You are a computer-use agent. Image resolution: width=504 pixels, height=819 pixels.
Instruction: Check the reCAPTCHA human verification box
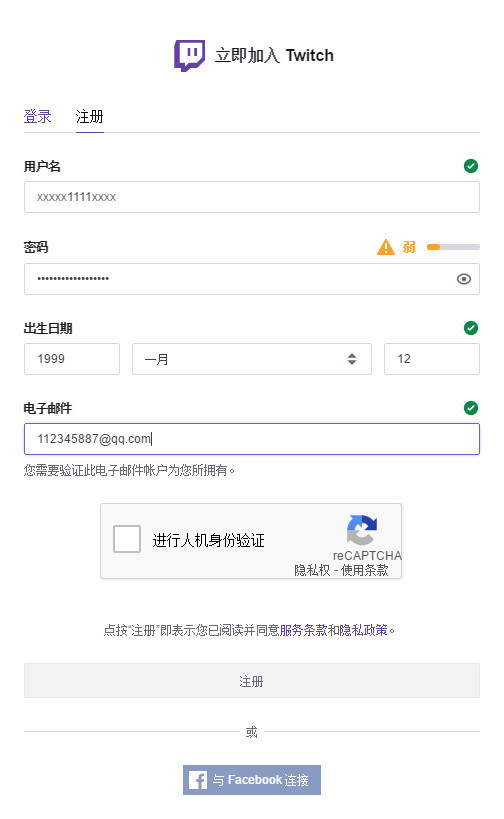(x=127, y=539)
